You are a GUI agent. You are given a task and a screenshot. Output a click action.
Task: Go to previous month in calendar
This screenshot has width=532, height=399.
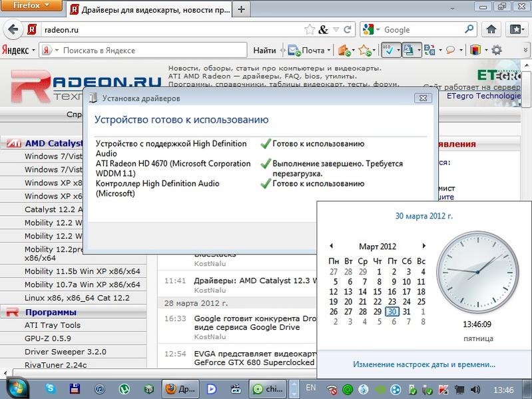coord(331,246)
